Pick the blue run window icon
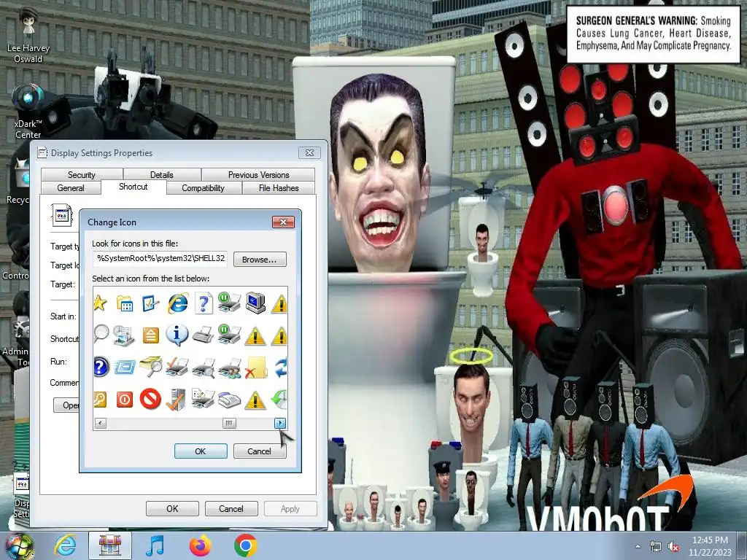This screenshot has width=747, height=560. (x=125, y=367)
